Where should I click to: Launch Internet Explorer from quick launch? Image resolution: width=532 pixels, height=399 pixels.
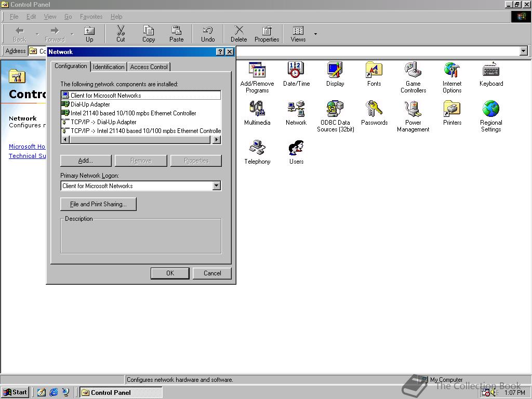click(x=54, y=392)
